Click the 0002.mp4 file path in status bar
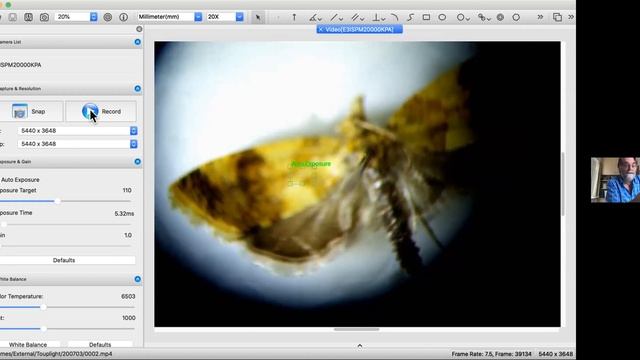Image resolution: width=640 pixels, height=360 pixels. tap(56, 354)
